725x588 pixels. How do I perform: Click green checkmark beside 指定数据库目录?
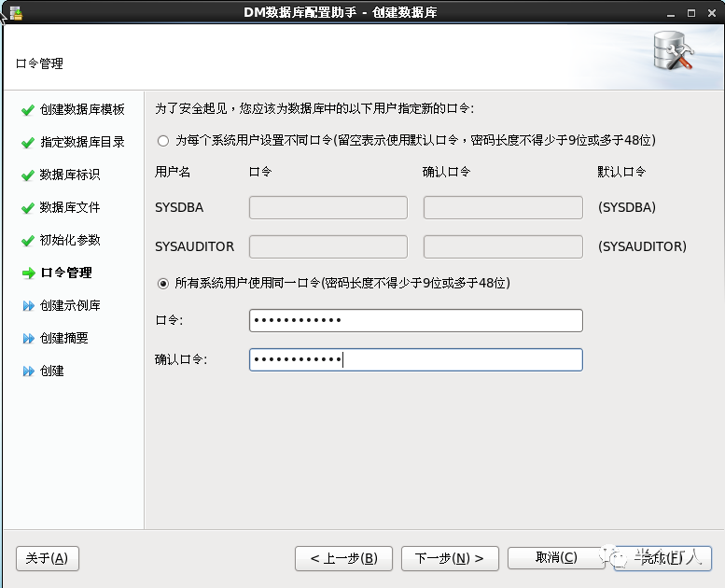pos(28,143)
